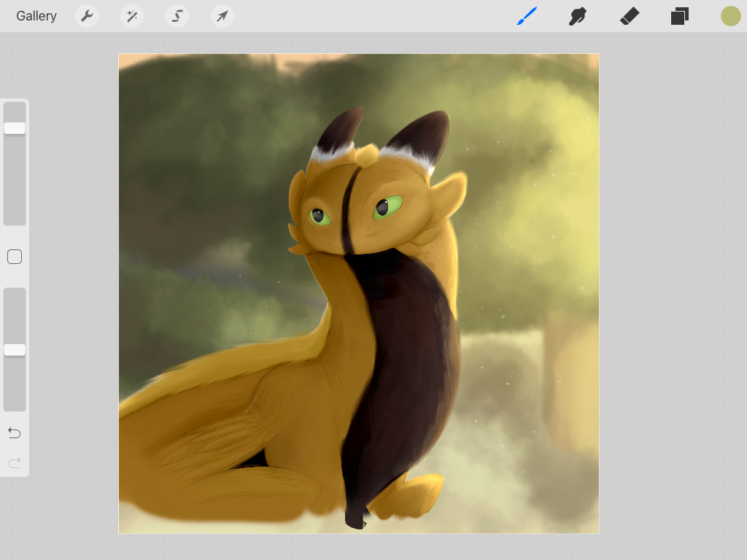
Task: Redo the last undone action
Action: click(x=15, y=462)
